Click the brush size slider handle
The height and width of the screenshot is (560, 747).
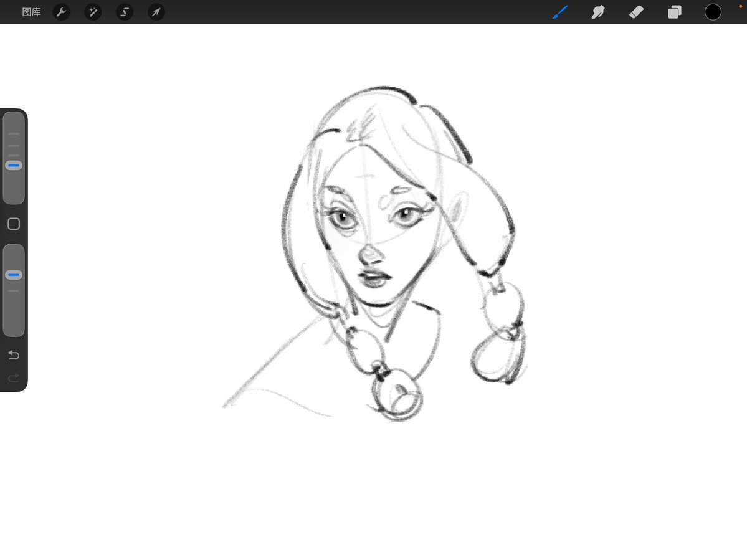14,166
